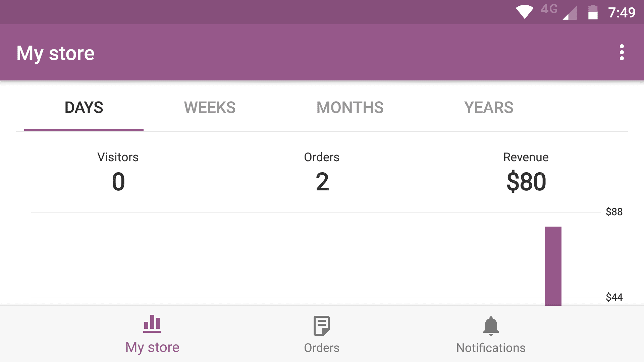The height and width of the screenshot is (362, 644).
Task: Switch to the DAYS tab
Action: tap(84, 107)
